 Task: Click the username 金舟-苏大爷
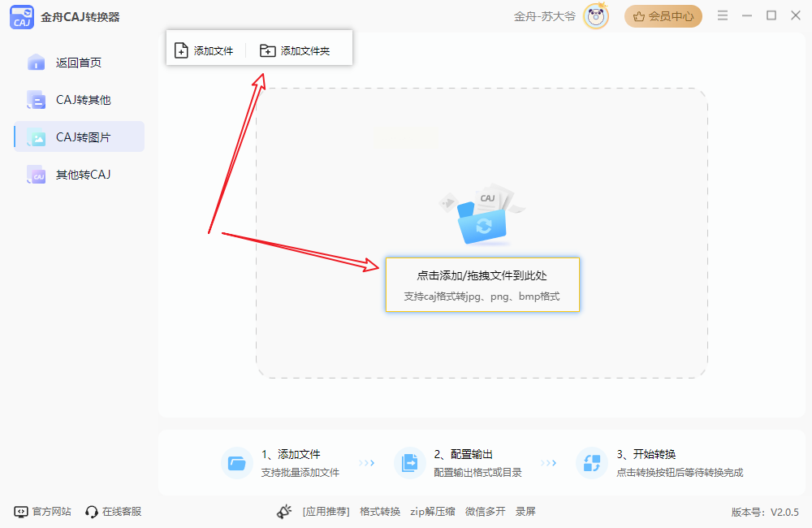coord(545,16)
